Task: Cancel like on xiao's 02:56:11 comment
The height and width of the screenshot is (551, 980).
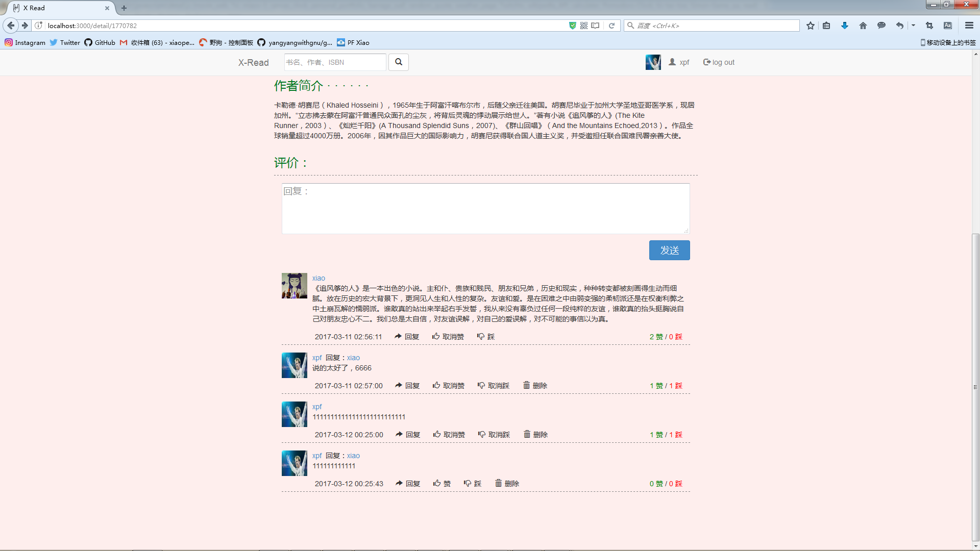Action: click(448, 337)
